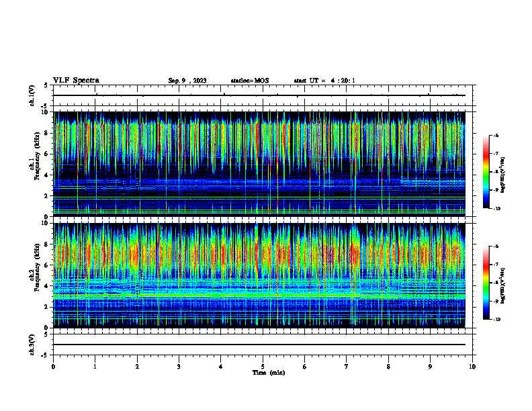Click the 'ch.1(V)' waveform axis label
The image size is (532, 411).
pyautogui.click(x=32, y=95)
